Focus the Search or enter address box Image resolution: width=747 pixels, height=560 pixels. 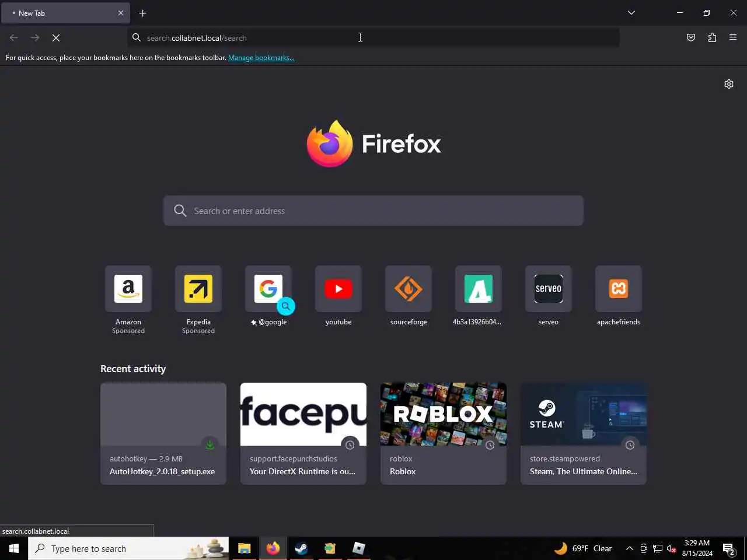coord(373,211)
